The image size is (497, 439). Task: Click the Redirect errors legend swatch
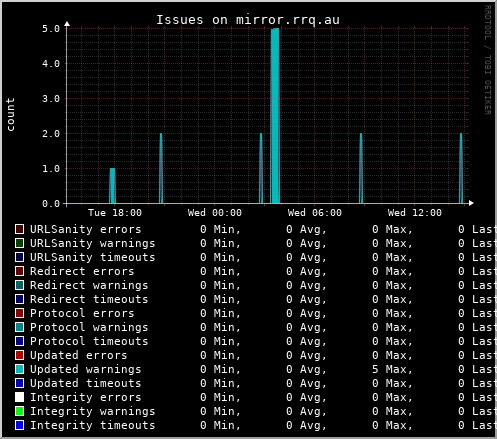click(x=19, y=271)
